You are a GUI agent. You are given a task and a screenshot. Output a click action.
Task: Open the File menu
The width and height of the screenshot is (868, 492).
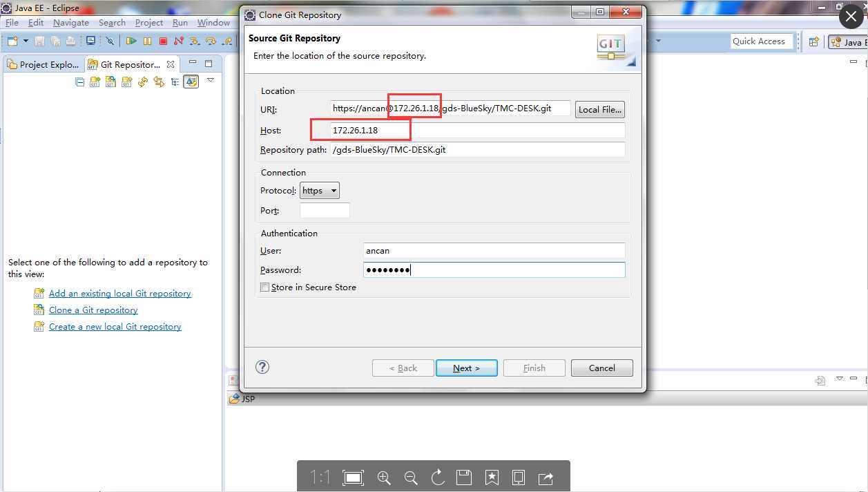click(12, 23)
